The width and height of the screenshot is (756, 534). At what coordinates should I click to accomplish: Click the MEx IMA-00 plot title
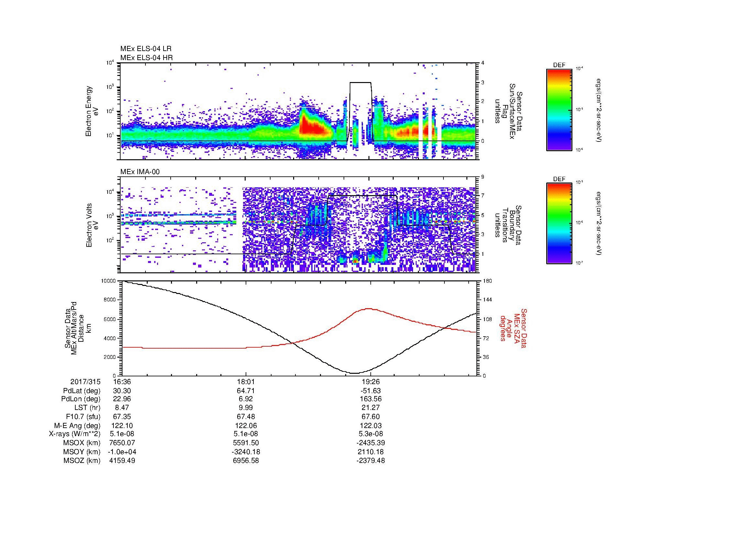140,172
